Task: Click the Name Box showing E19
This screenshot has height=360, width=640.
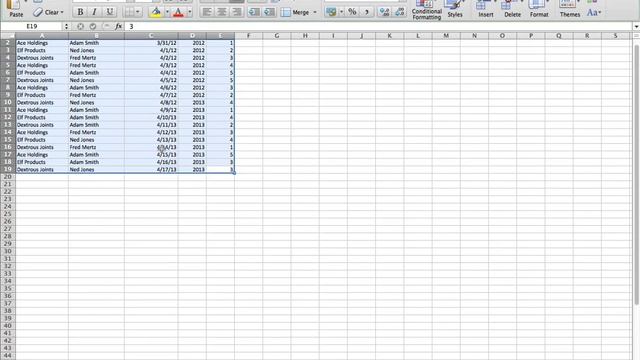Action: click(32, 26)
